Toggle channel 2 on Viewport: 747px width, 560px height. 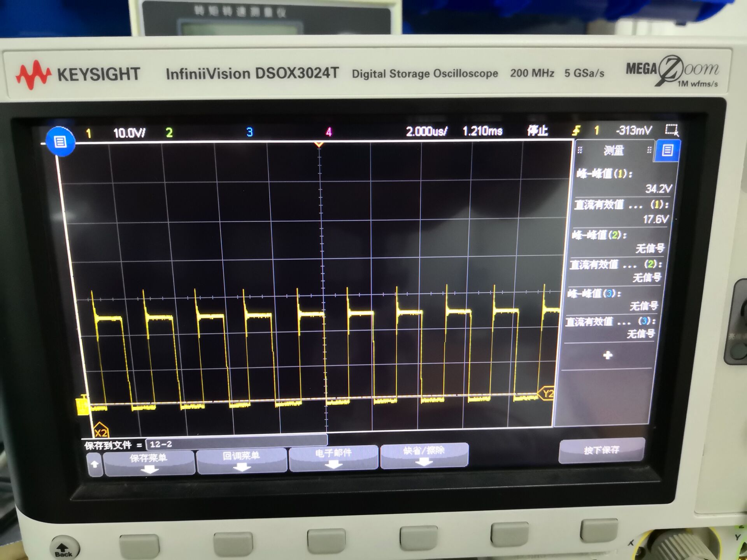(169, 133)
